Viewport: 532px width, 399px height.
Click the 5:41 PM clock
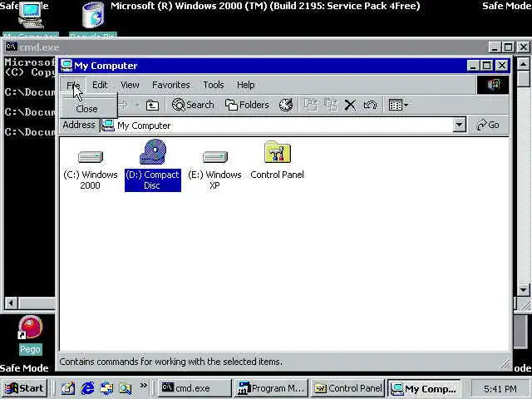(x=500, y=389)
